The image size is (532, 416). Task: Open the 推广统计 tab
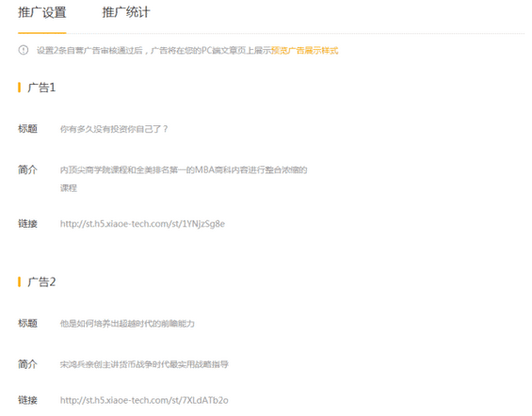(x=126, y=12)
